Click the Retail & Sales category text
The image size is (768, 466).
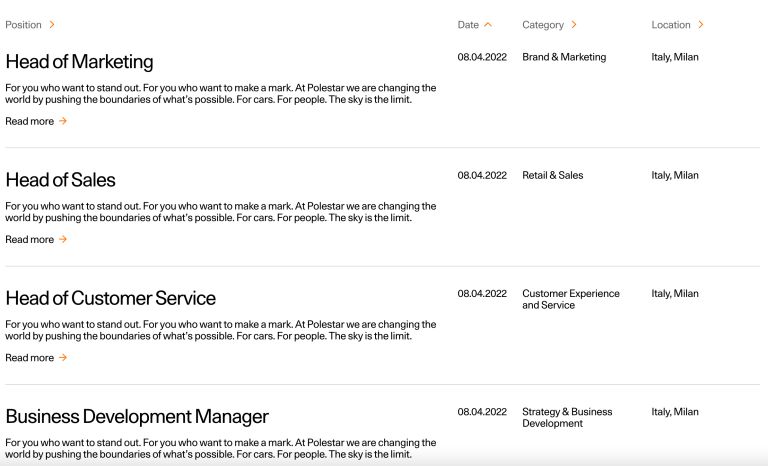[x=552, y=175]
